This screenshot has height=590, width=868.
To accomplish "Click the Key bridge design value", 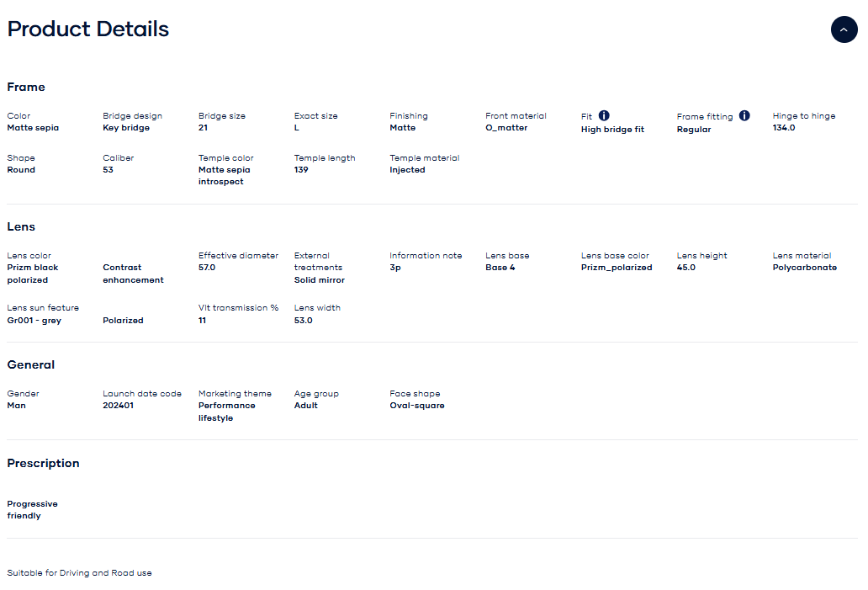I will tap(126, 128).
